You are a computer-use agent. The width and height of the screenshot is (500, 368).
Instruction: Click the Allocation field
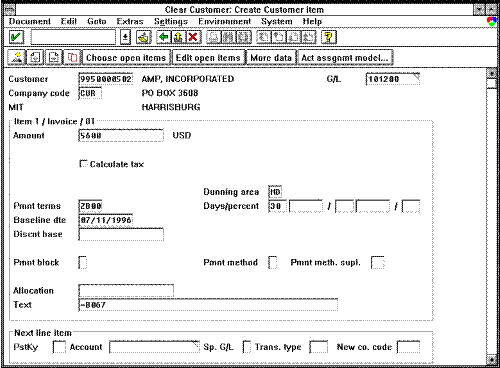(x=126, y=290)
